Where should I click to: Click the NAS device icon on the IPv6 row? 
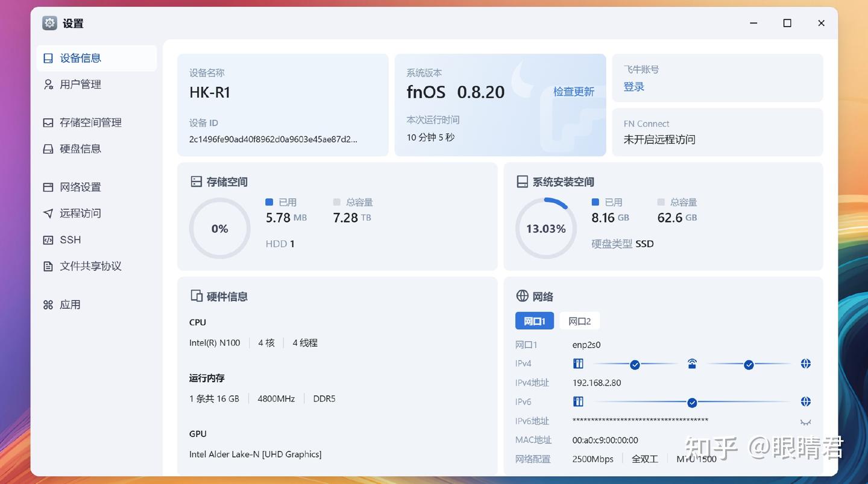[578, 401]
